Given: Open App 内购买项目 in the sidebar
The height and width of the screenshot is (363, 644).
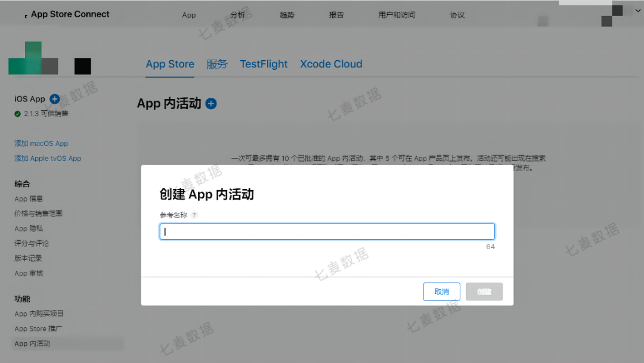Looking at the screenshot, I should (x=39, y=314).
